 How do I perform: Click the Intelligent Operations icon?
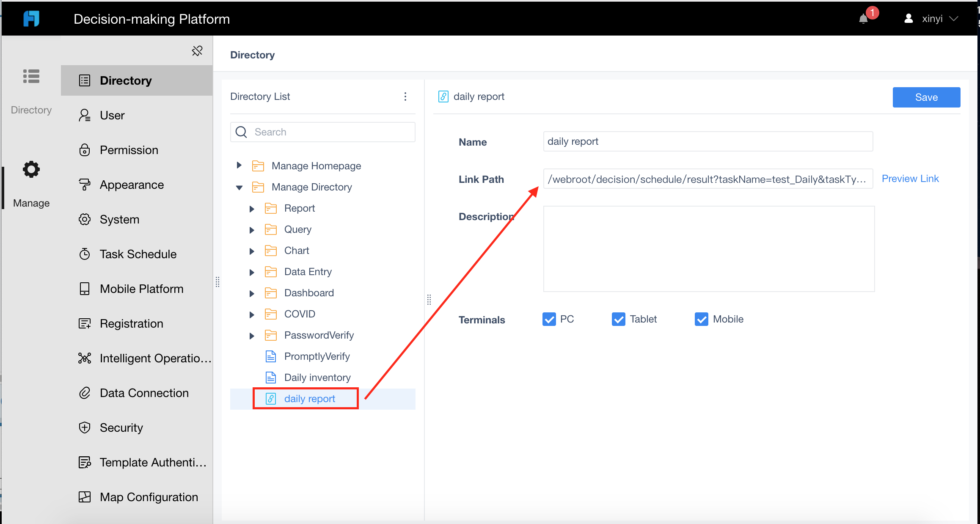(85, 358)
